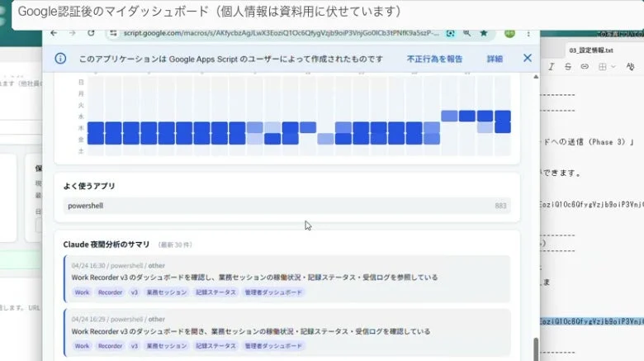
Task: Click the 金 weekday label on the heatmap
Action: 81,140
